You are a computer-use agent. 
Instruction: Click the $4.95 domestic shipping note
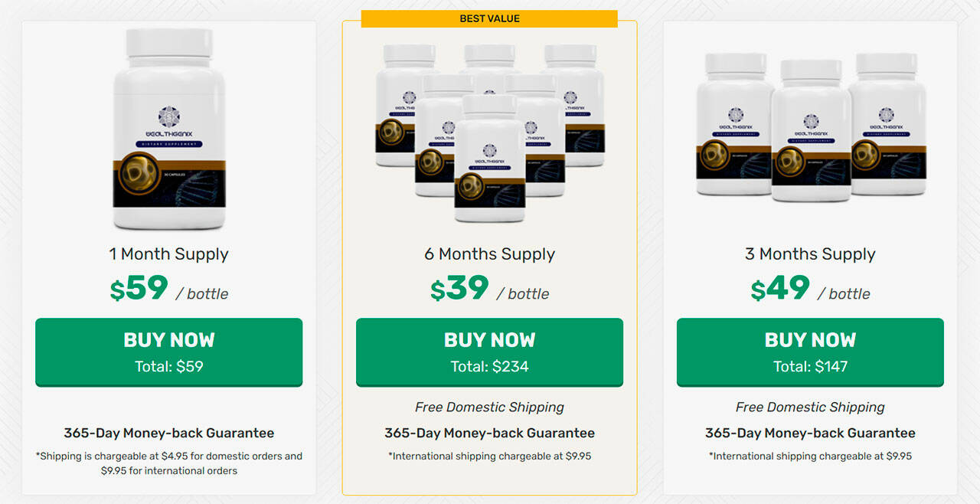point(168,463)
